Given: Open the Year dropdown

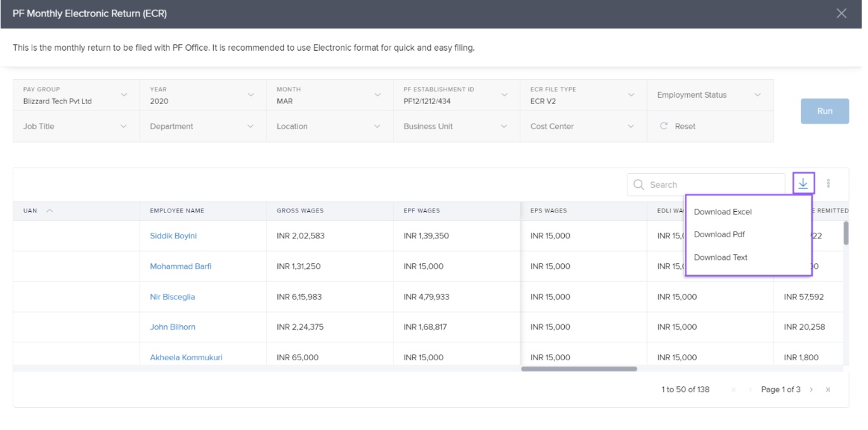Looking at the screenshot, I should tap(251, 95).
